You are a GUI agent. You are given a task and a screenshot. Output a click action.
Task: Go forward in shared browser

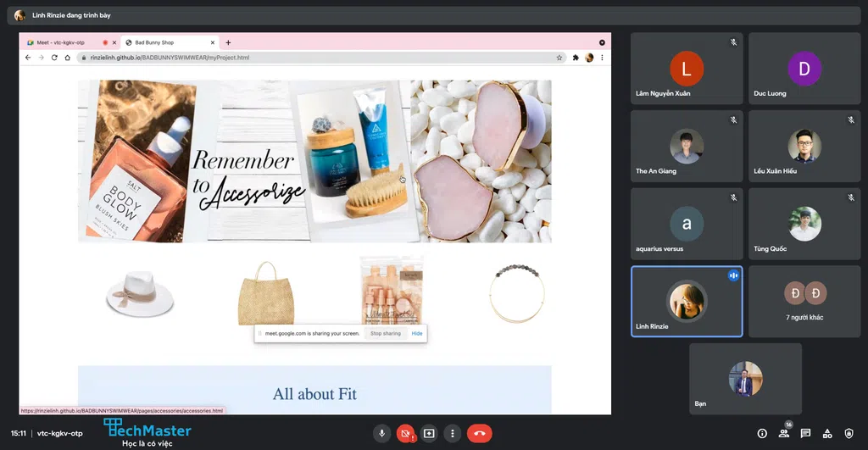coord(41,58)
